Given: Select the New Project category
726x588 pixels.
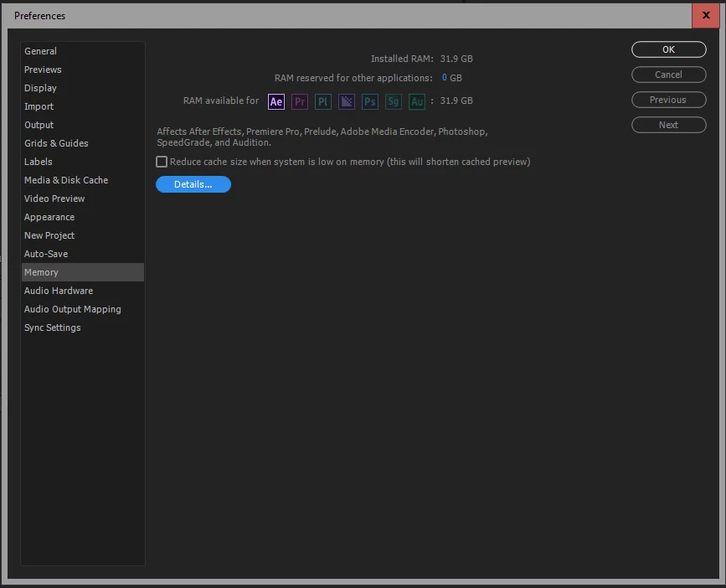Looking at the screenshot, I should [83, 235].
